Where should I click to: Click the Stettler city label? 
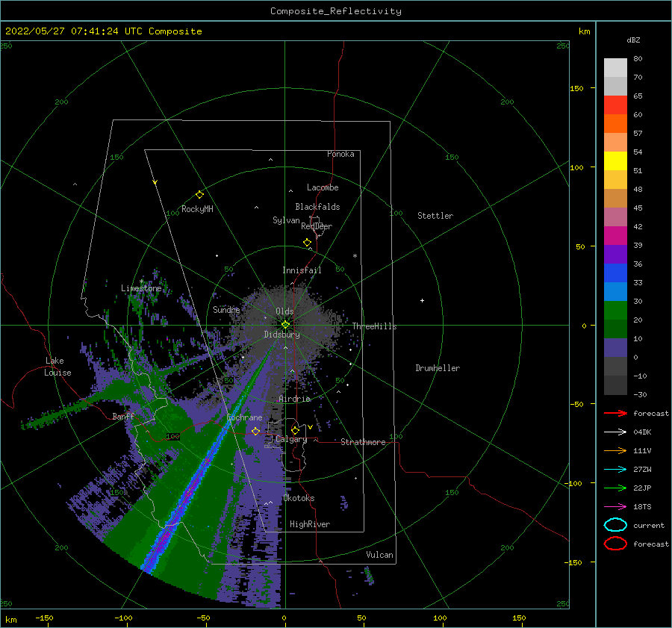pyautogui.click(x=435, y=216)
